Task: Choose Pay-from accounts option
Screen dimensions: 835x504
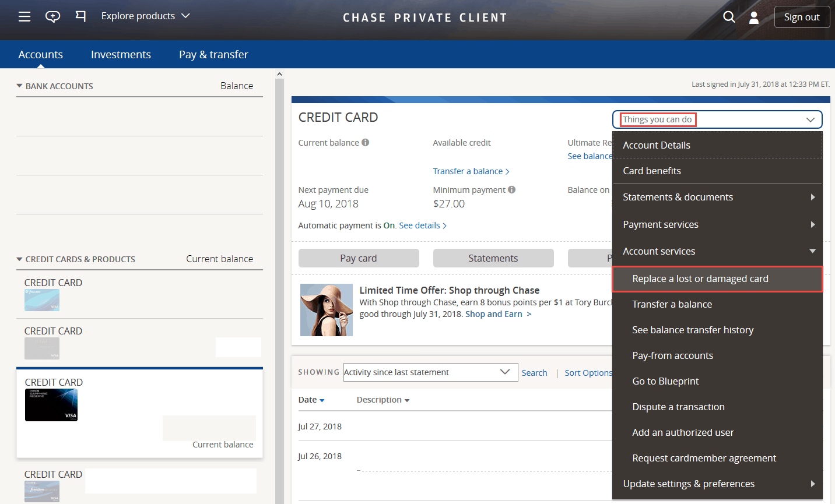Action: (718, 355)
